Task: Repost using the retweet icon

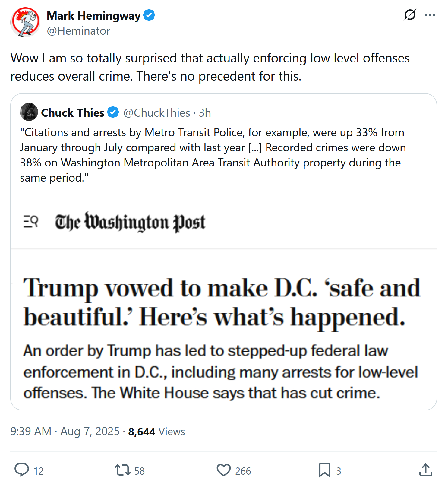Action: point(122,470)
